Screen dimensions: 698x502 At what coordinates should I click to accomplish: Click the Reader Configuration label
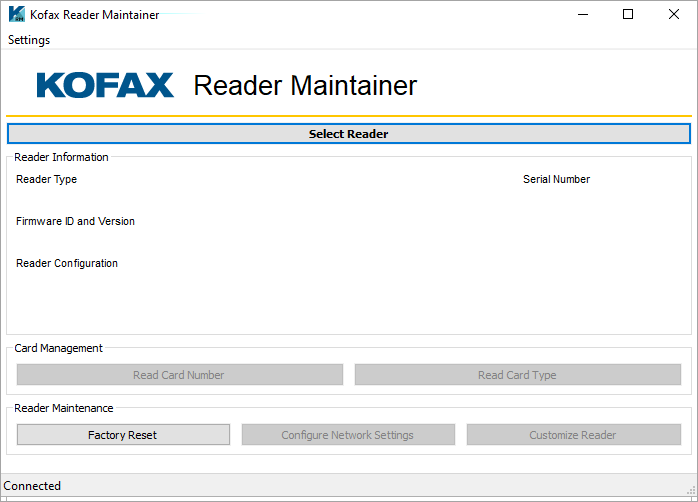(x=67, y=263)
